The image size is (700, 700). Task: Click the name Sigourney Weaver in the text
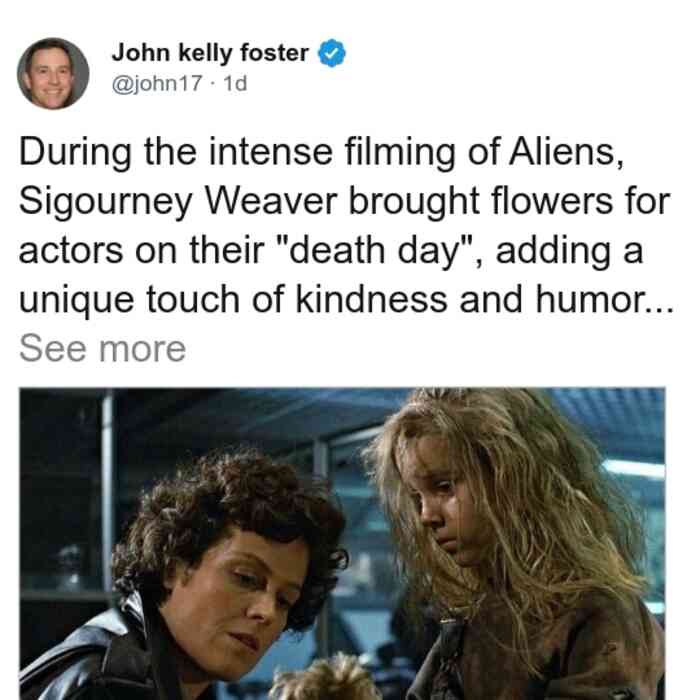point(178,202)
